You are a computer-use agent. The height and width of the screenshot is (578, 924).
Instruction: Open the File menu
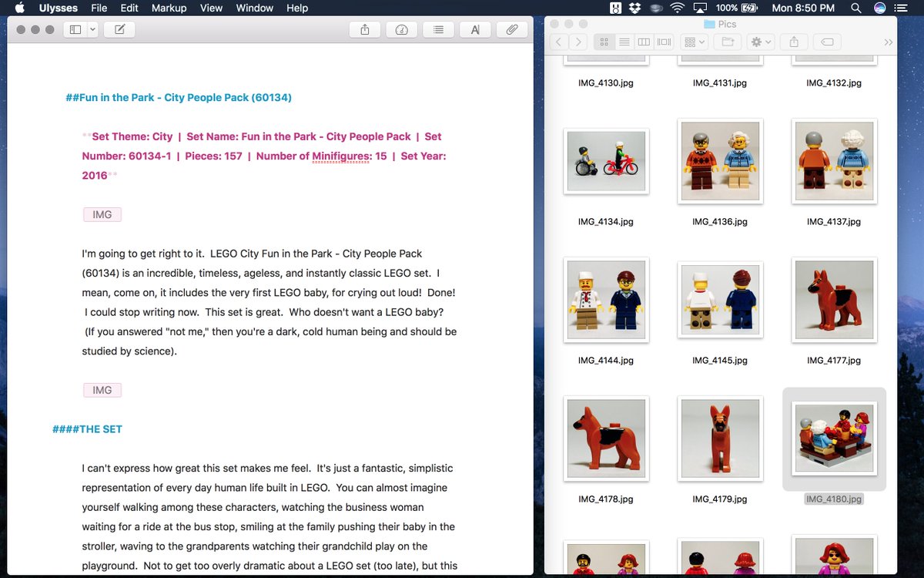coord(99,8)
